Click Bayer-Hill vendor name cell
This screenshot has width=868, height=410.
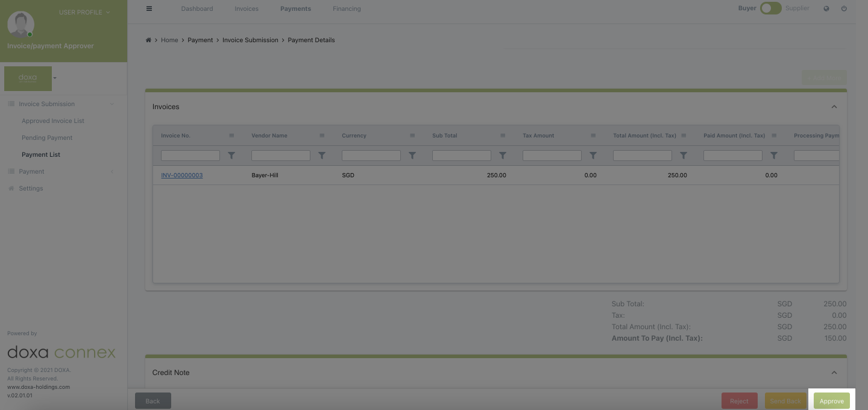click(x=265, y=175)
